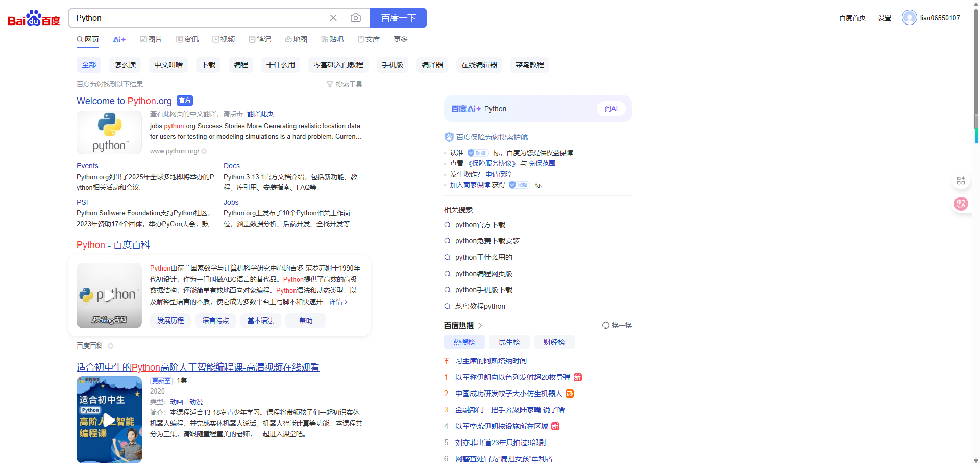980x465 pixels.
Task: Open Python - 百度百科 result
Action: coord(113,245)
